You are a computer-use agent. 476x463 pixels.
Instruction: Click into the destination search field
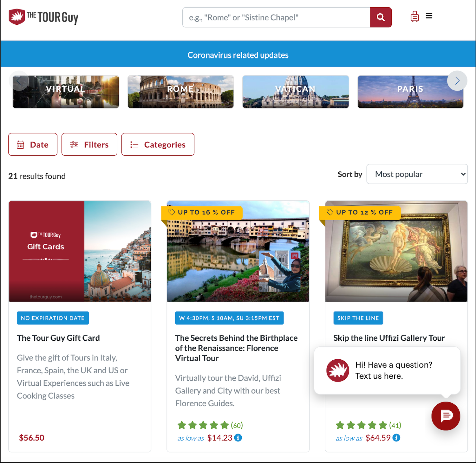tap(276, 17)
